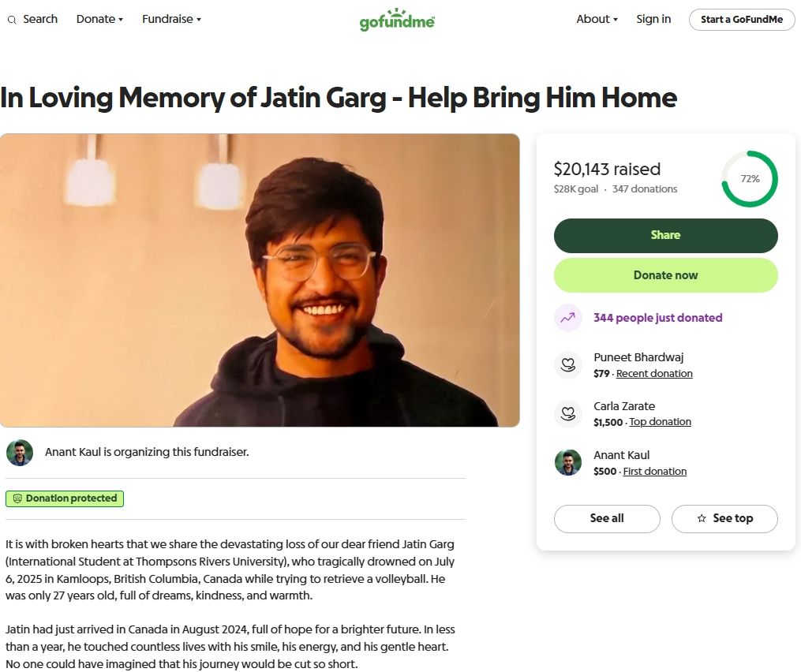This screenshot has width=801, height=672.
Task: Click heart icon beside Carla Zarate
Action: pyautogui.click(x=568, y=413)
